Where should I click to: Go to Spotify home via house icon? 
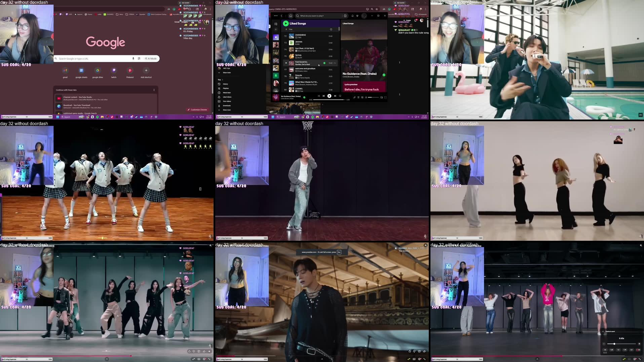click(x=291, y=16)
